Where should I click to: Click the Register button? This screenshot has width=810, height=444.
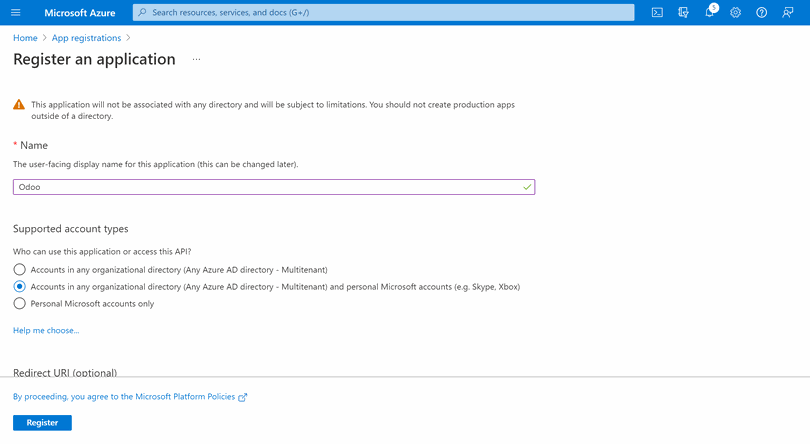click(x=42, y=423)
